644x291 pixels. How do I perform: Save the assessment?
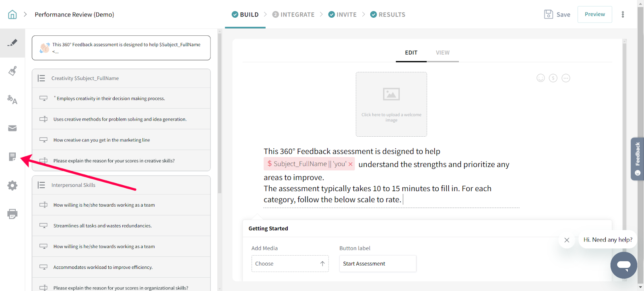[x=557, y=14]
